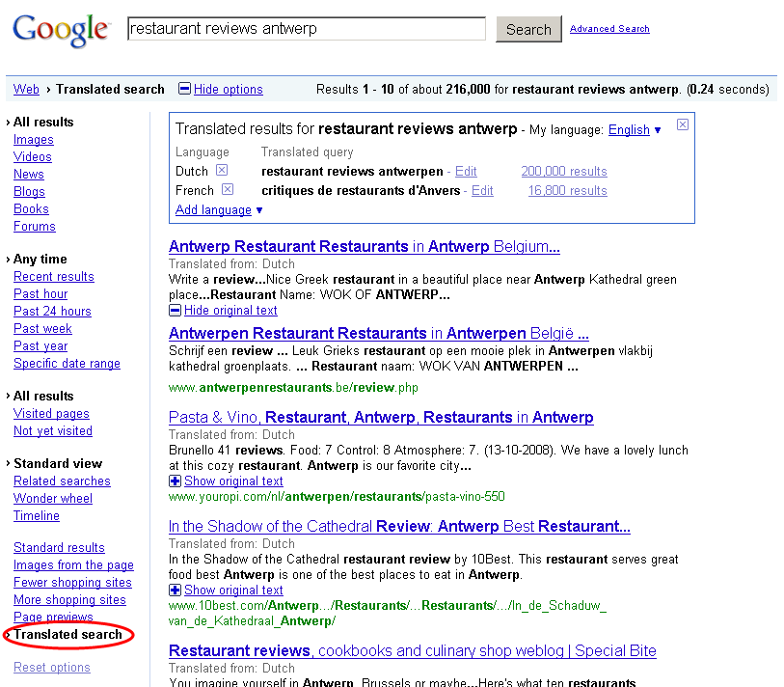Click the minus icon next to Hide original text
This screenshot has width=784, height=687.
pos(175,311)
